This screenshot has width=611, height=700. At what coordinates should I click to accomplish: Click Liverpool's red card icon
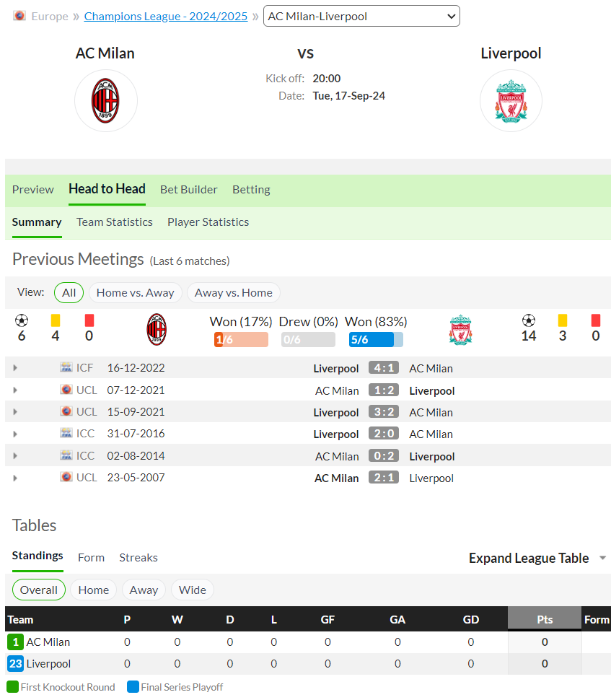pyautogui.click(x=596, y=320)
